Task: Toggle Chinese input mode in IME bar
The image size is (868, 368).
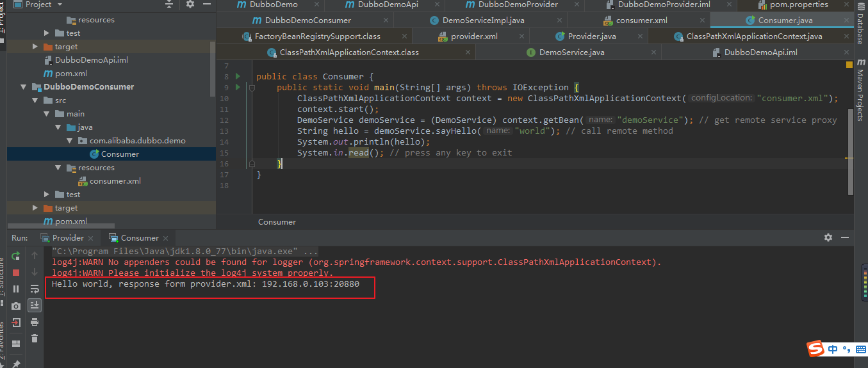Action: point(833,349)
